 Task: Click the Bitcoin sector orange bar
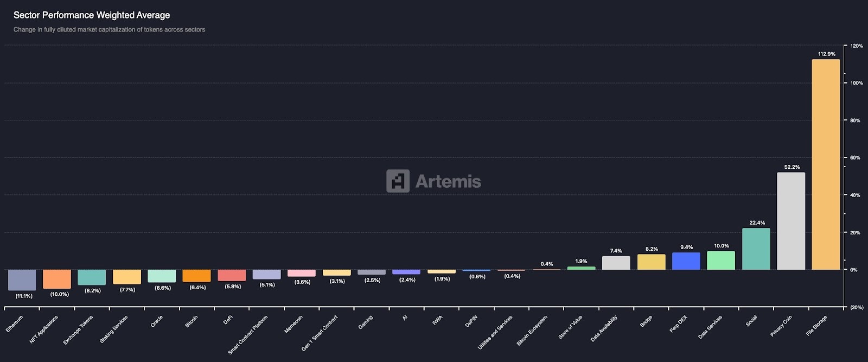tap(196, 276)
